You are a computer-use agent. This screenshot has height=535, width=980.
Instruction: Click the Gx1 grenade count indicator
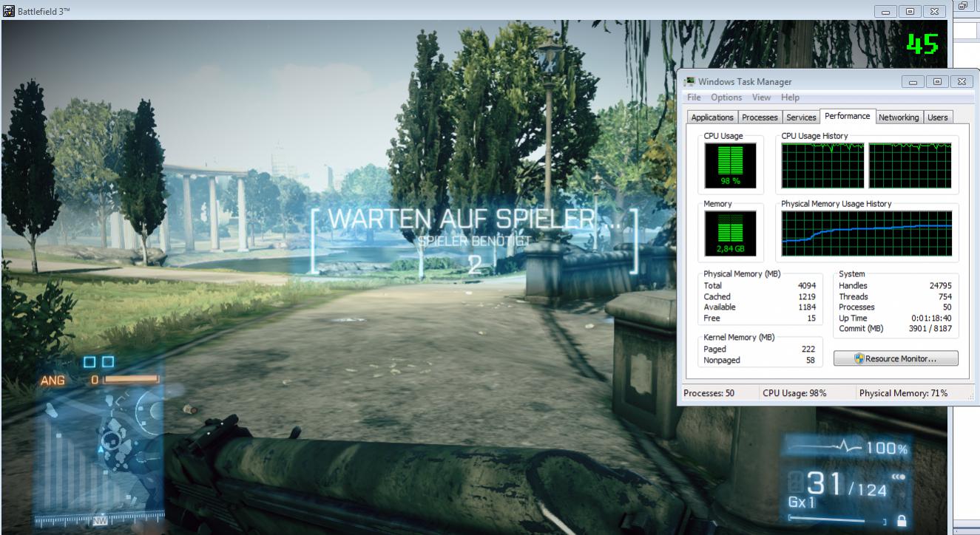point(802,502)
